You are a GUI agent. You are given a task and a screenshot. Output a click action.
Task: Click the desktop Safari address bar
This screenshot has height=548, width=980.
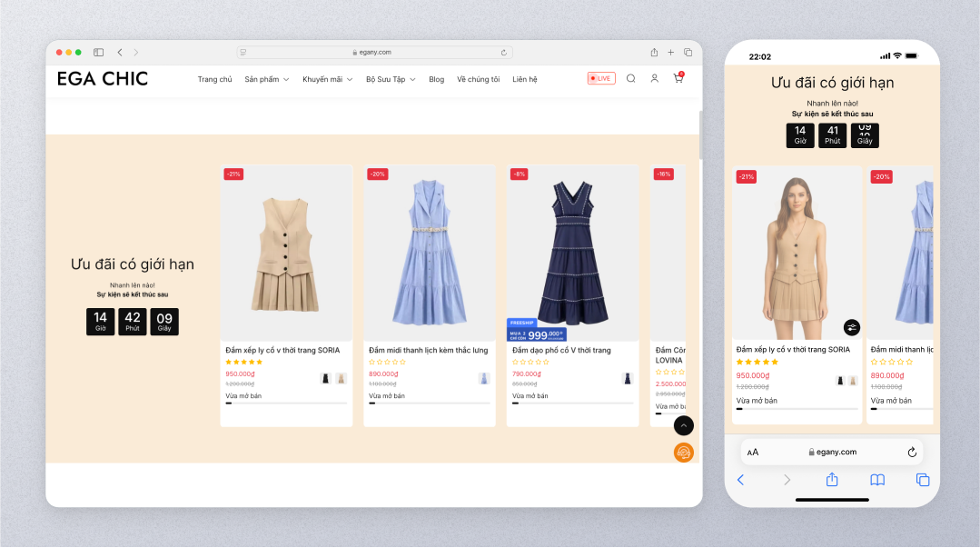(x=374, y=53)
